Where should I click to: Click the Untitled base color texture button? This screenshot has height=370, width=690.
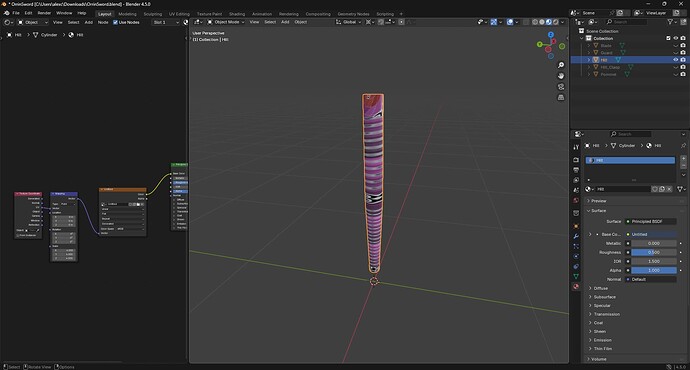pos(651,234)
